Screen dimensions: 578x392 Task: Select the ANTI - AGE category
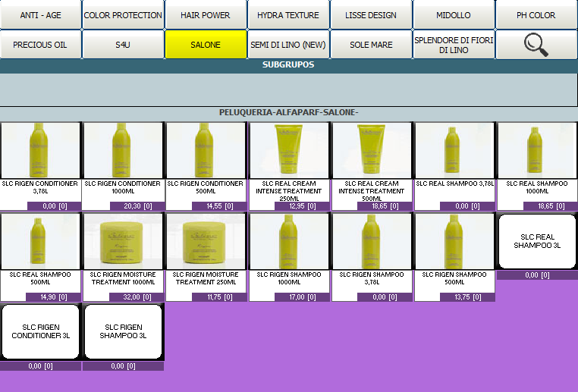pos(40,15)
